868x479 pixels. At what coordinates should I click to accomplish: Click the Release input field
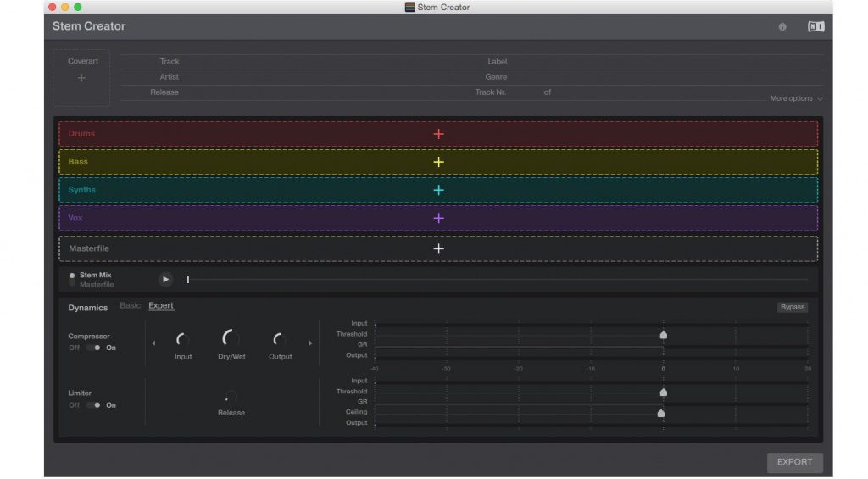click(326, 92)
